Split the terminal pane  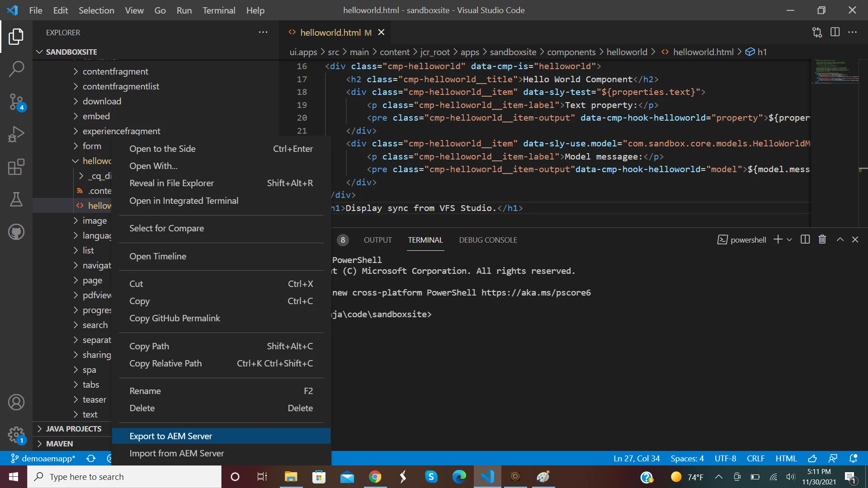(x=805, y=239)
